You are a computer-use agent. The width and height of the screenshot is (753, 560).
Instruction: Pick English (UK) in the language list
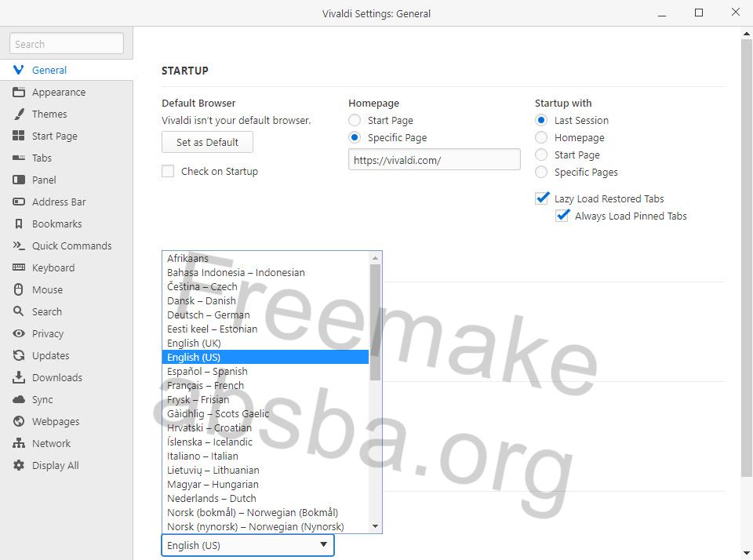pyautogui.click(x=266, y=344)
